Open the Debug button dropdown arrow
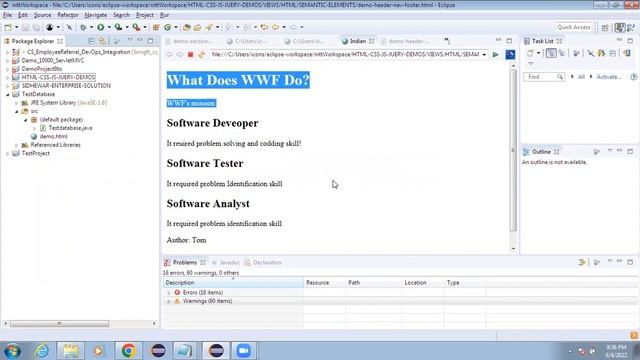 tap(91, 27)
